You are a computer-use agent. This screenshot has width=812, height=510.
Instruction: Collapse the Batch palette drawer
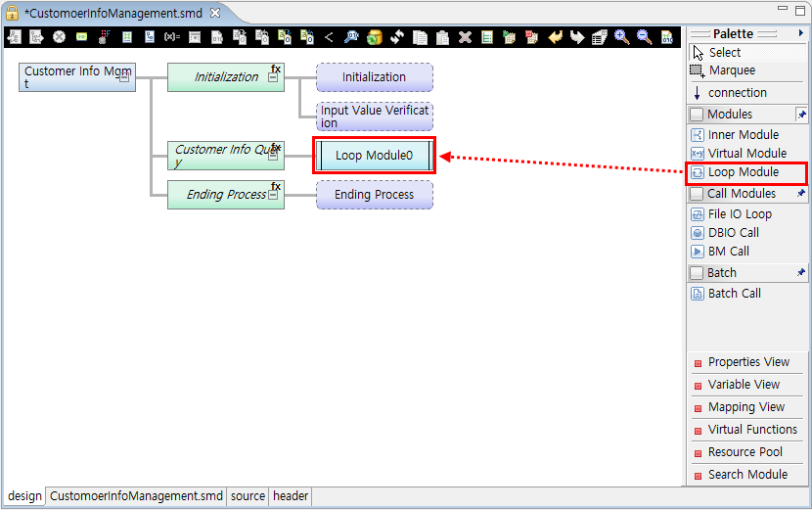point(741,273)
